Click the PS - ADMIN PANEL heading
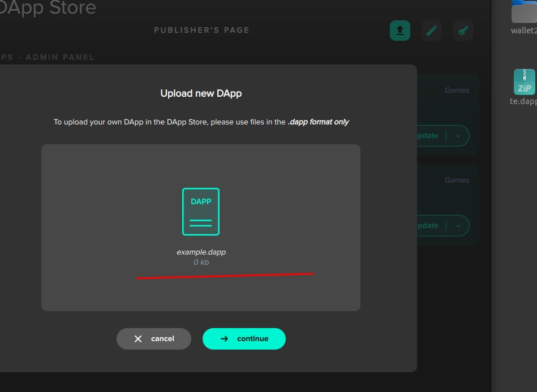The width and height of the screenshot is (537, 392). tap(48, 57)
